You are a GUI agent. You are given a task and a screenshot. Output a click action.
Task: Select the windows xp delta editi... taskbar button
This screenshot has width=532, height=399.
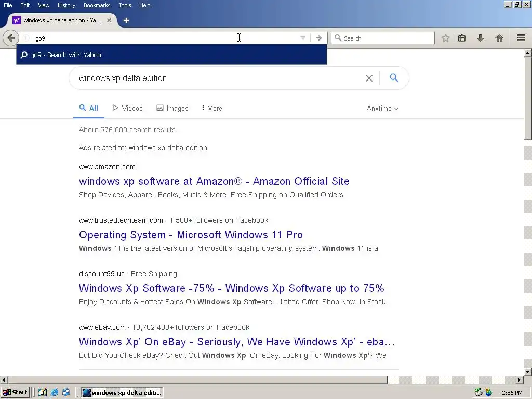pos(122,393)
